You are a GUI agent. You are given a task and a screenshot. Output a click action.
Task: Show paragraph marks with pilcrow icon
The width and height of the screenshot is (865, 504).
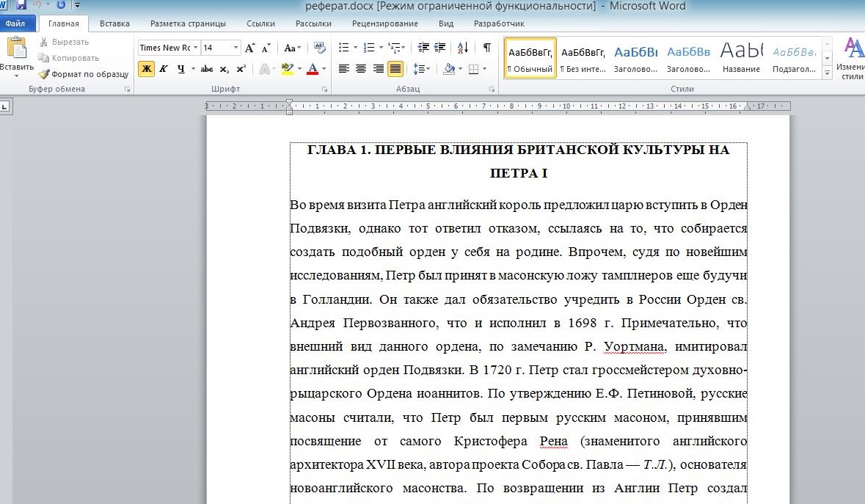pos(486,48)
